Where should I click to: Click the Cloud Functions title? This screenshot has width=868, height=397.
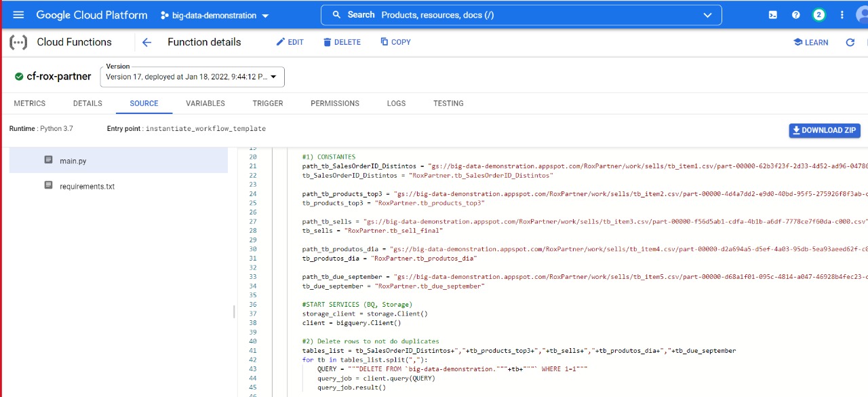[74, 42]
